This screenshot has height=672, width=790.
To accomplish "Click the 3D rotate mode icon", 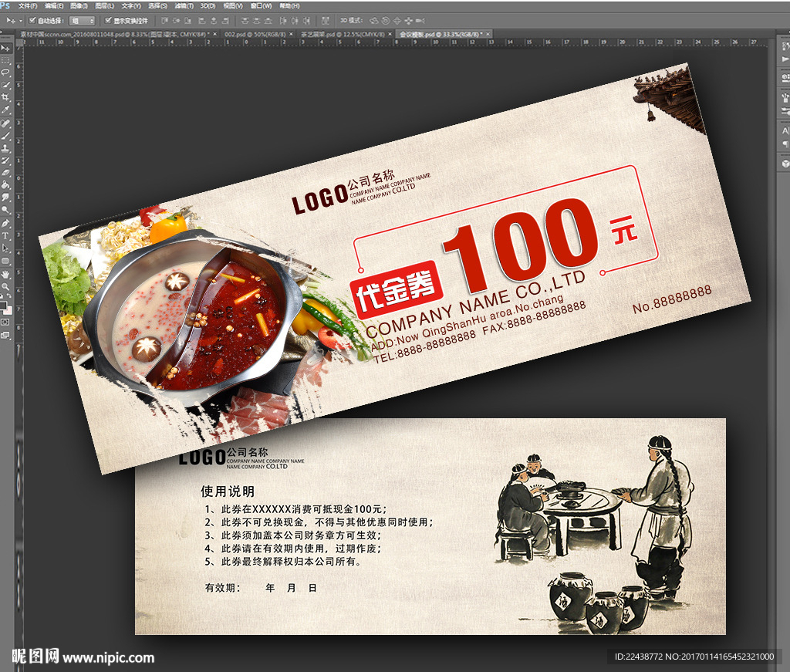I will [374, 21].
